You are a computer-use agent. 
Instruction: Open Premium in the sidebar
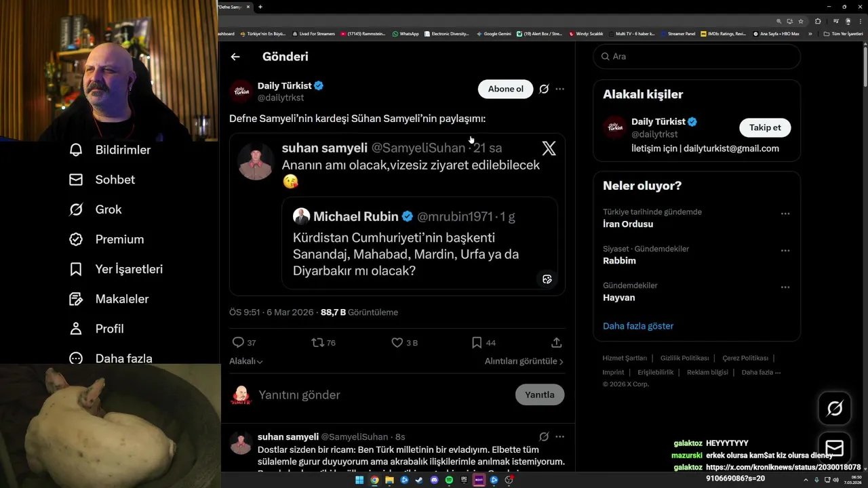point(106,239)
